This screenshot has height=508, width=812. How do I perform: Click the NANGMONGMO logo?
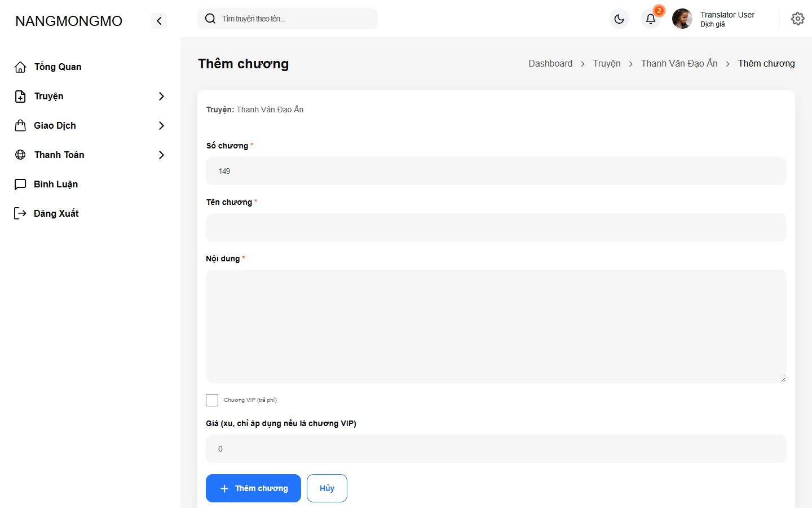69,21
